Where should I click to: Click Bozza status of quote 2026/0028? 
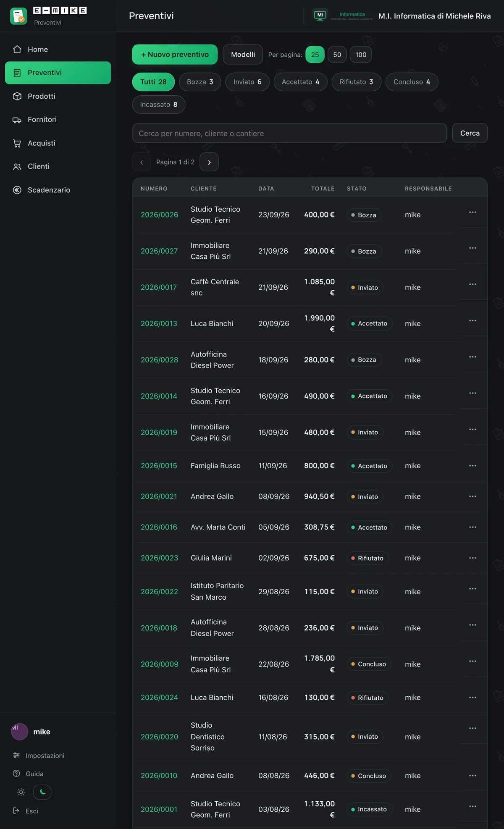point(364,360)
